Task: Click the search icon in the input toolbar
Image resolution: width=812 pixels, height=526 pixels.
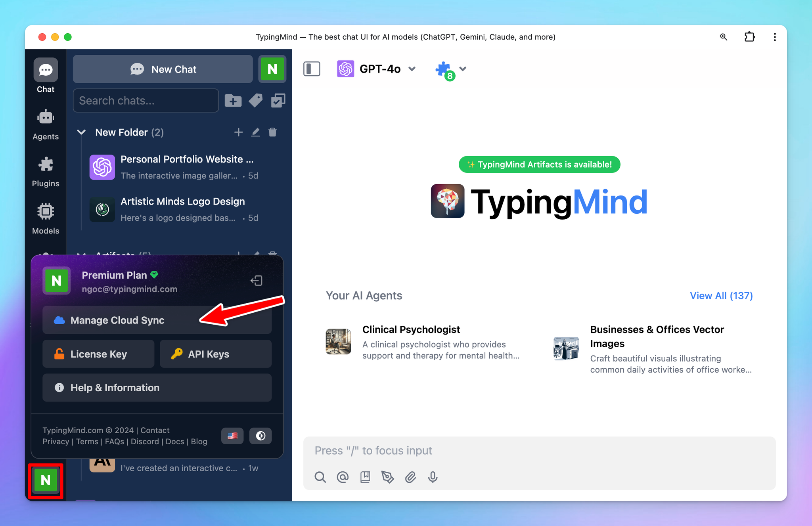Action: click(x=320, y=477)
